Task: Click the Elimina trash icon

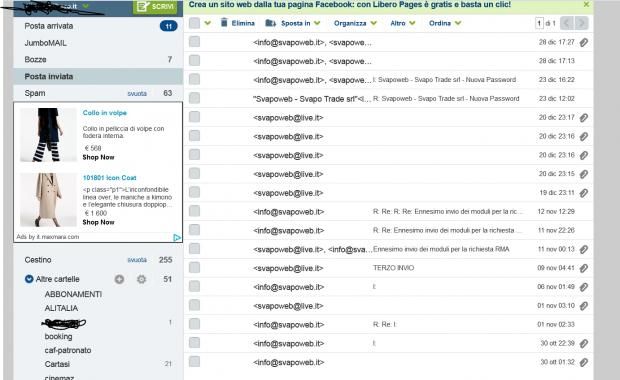Action: (x=224, y=23)
